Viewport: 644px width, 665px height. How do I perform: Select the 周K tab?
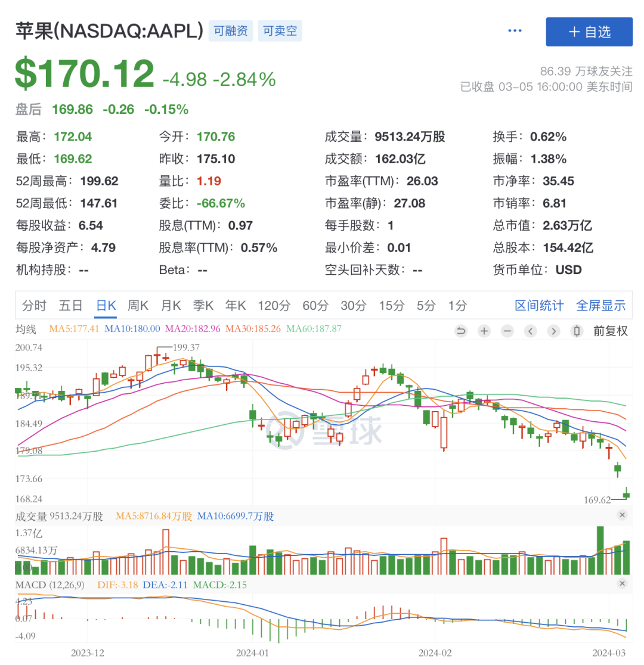138,305
